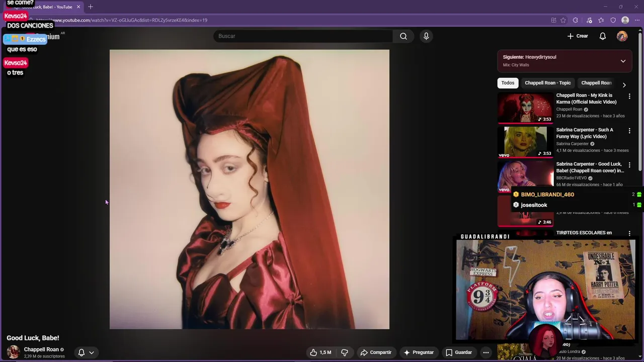Start voice search with the microphone icon
The width and height of the screenshot is (644, 362).
click(x=426, y=36)
